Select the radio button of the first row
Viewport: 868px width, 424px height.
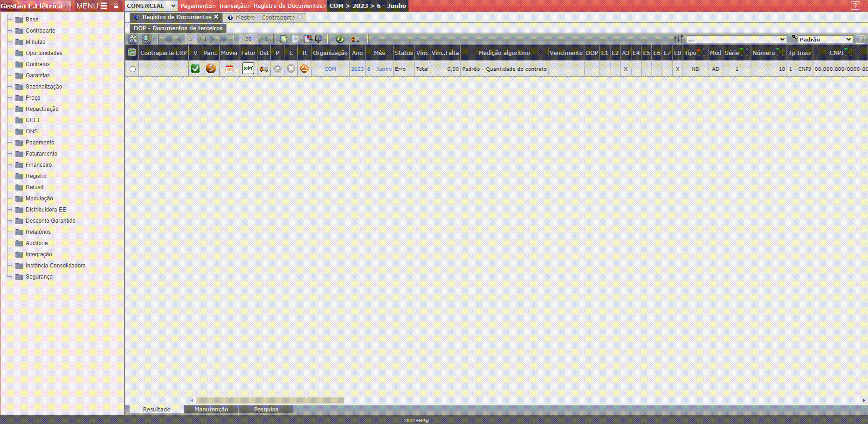(x=133, y=69)
